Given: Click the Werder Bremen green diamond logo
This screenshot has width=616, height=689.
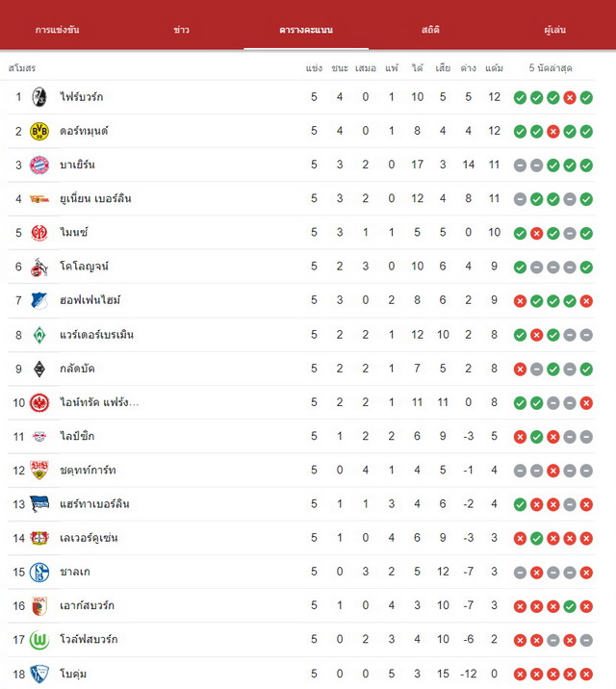Looking at the screenshot, I should pyautogui.click(x=39, y=335).
